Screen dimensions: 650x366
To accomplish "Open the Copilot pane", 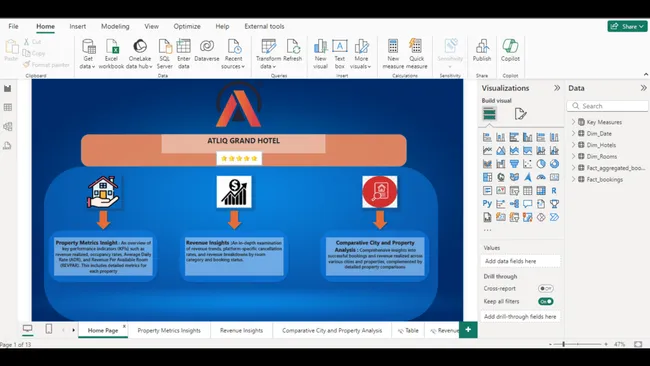I will click(x=510, y=51).
